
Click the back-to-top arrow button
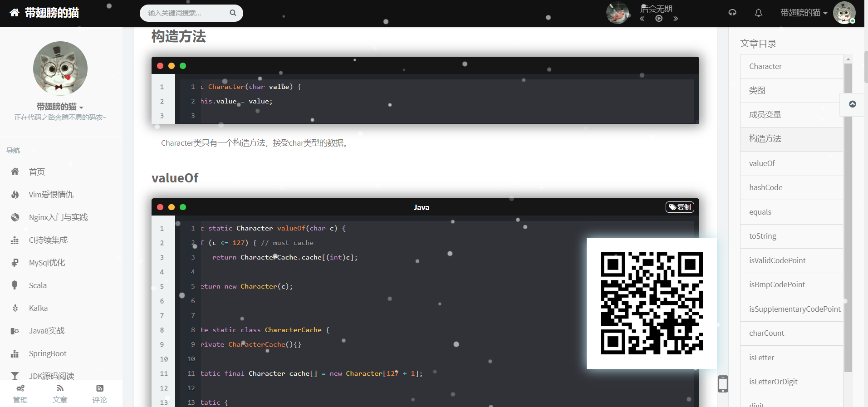click(853, 104)
